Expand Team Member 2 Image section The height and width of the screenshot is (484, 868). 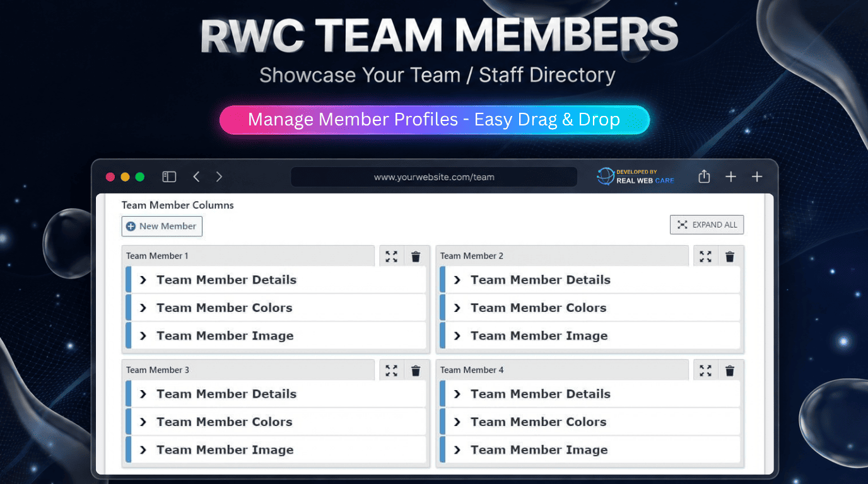point(590,336)
